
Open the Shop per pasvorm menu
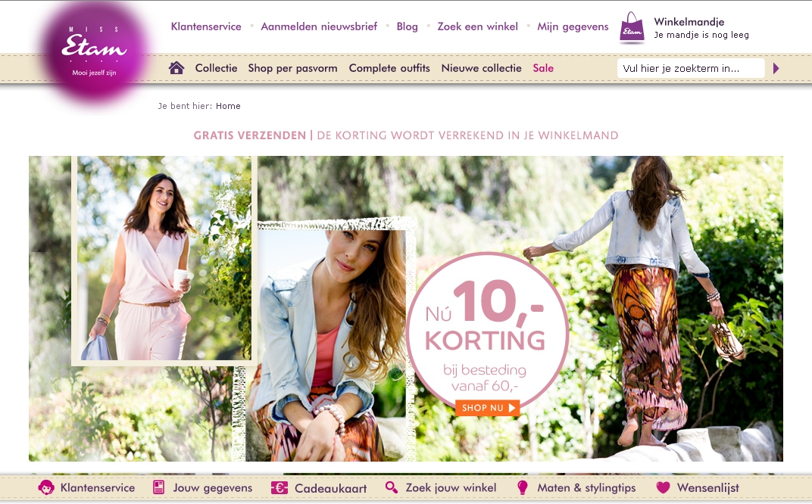point(292,68)
